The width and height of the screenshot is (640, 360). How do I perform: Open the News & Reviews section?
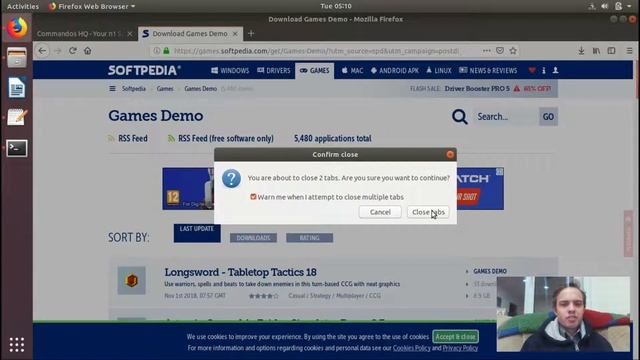click(x=488, y=71)
